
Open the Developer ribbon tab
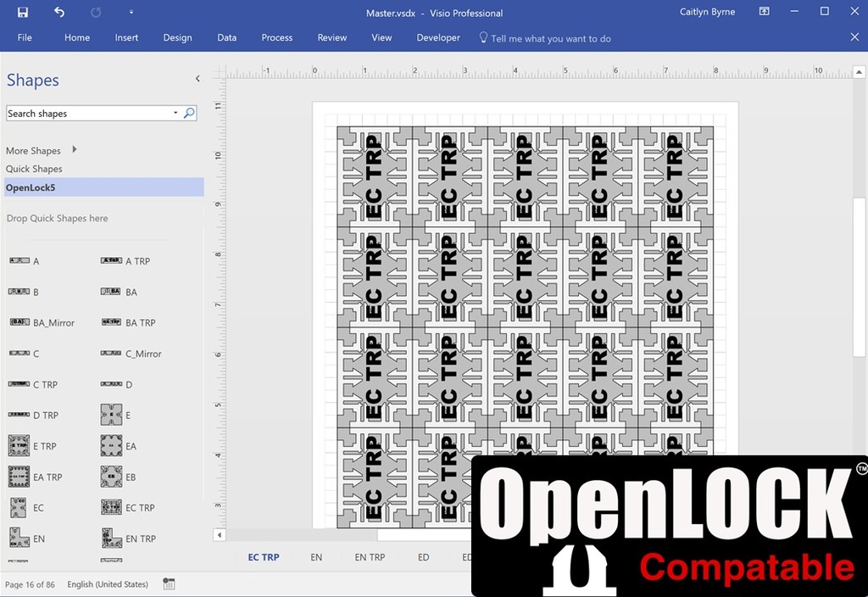(438, 37)
